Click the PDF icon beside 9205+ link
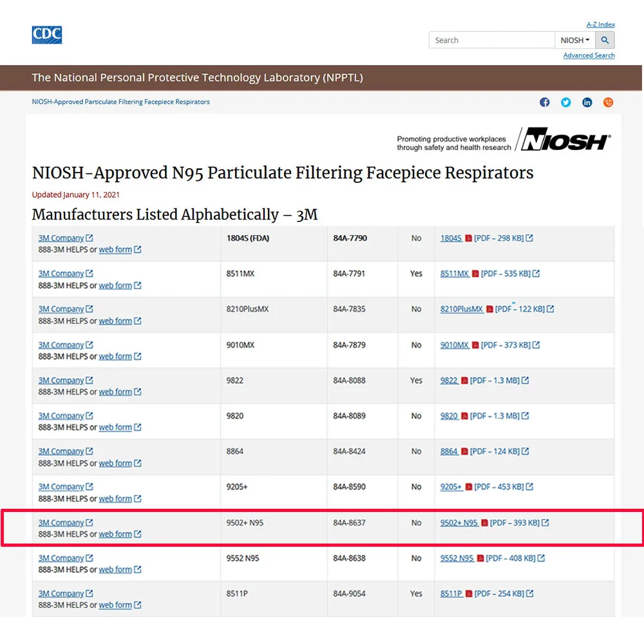Viewport: 644px width, 644px height. (469, 487)
